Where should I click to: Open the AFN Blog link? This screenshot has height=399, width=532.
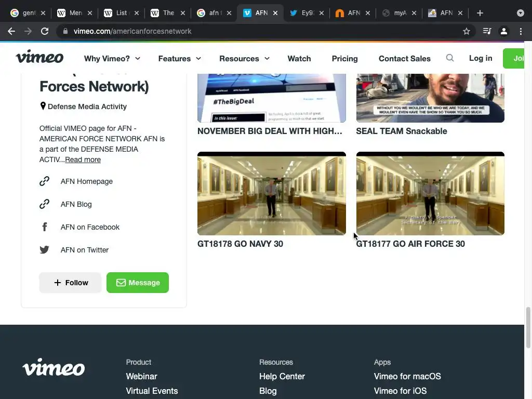pyautogui.click(x=76, y=204)
